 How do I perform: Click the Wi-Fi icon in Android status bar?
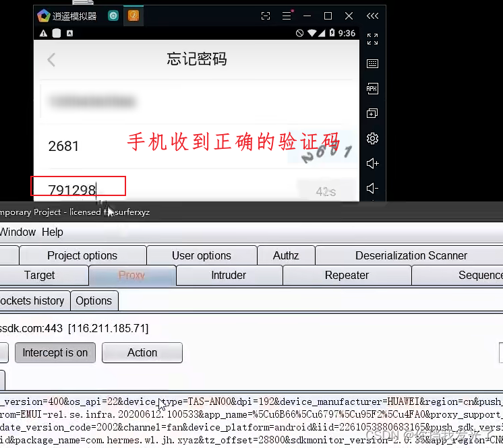[312, 33]
